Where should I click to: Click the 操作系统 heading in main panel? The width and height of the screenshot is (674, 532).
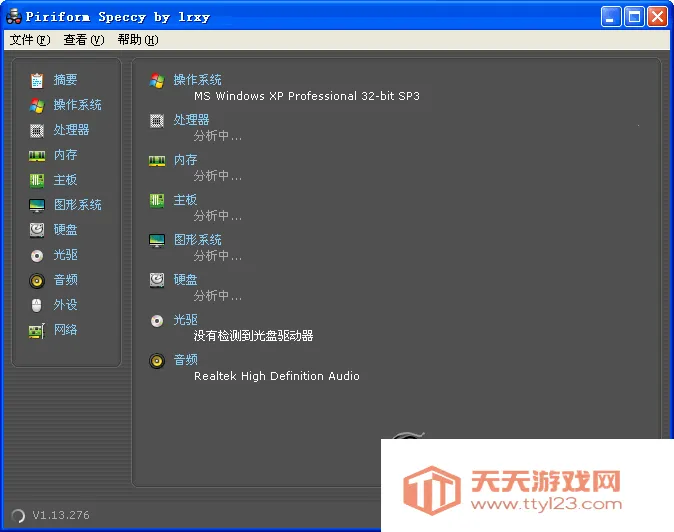point(197,80)
